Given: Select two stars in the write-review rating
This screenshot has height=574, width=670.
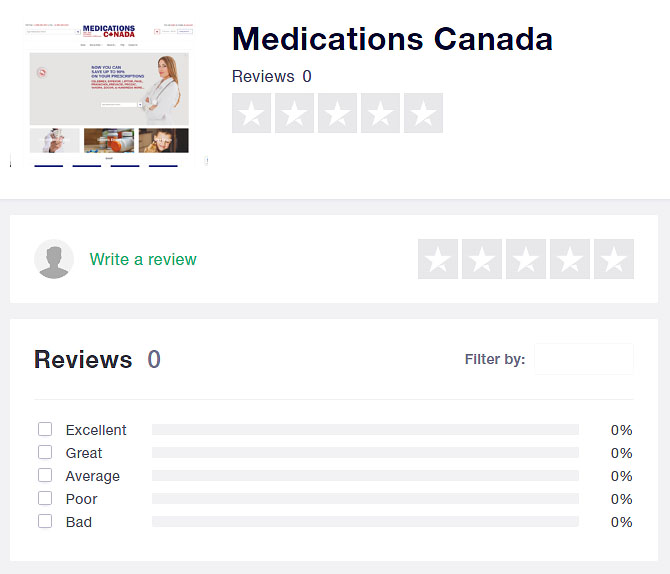Looking at the screenshot, I should tap(482, 259).
